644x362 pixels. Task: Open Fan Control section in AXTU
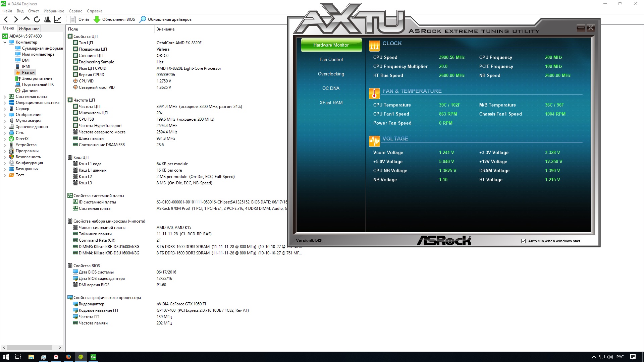[x=331, y=59]
